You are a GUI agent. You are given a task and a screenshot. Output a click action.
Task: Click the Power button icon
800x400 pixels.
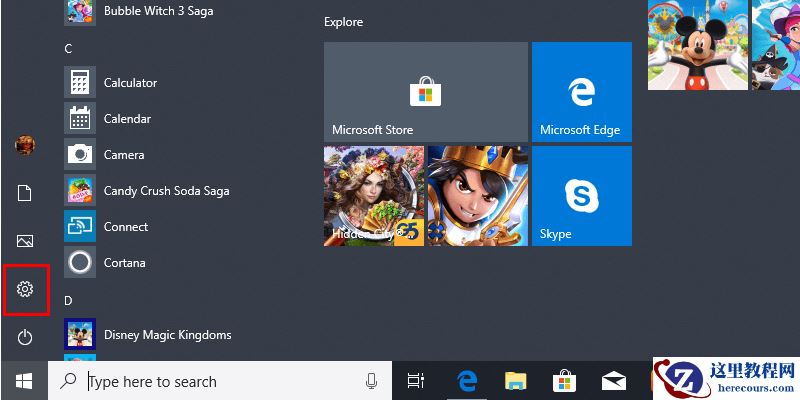coord(24,337)
